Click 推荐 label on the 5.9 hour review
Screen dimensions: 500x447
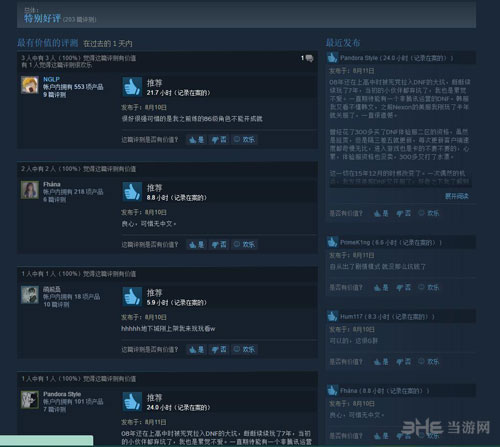[155, 293]
